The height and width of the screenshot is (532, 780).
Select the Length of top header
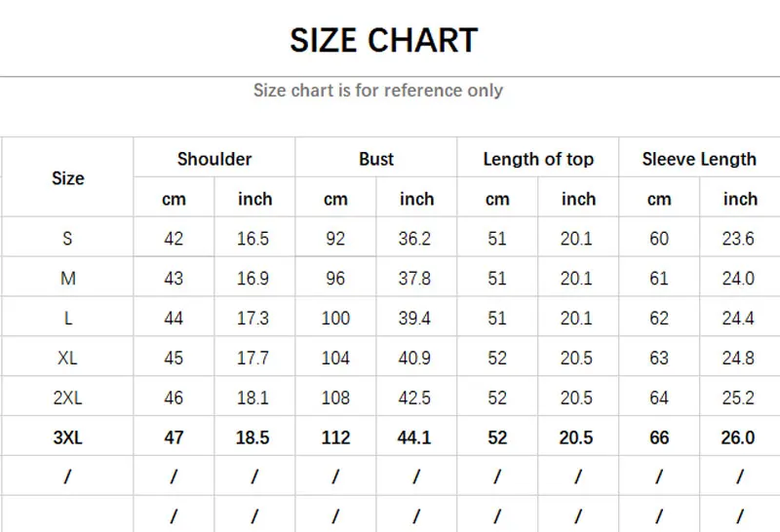pos(538,159)
